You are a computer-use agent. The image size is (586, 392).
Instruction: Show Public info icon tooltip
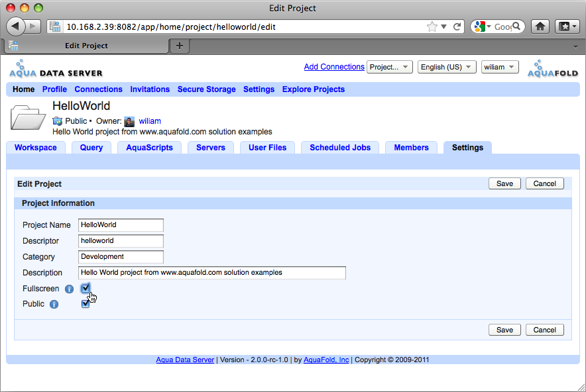pos(54,305)
